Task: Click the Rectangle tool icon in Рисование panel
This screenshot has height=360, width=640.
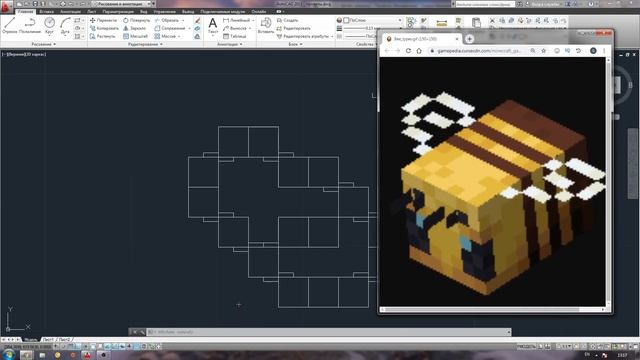Action: 78,20
